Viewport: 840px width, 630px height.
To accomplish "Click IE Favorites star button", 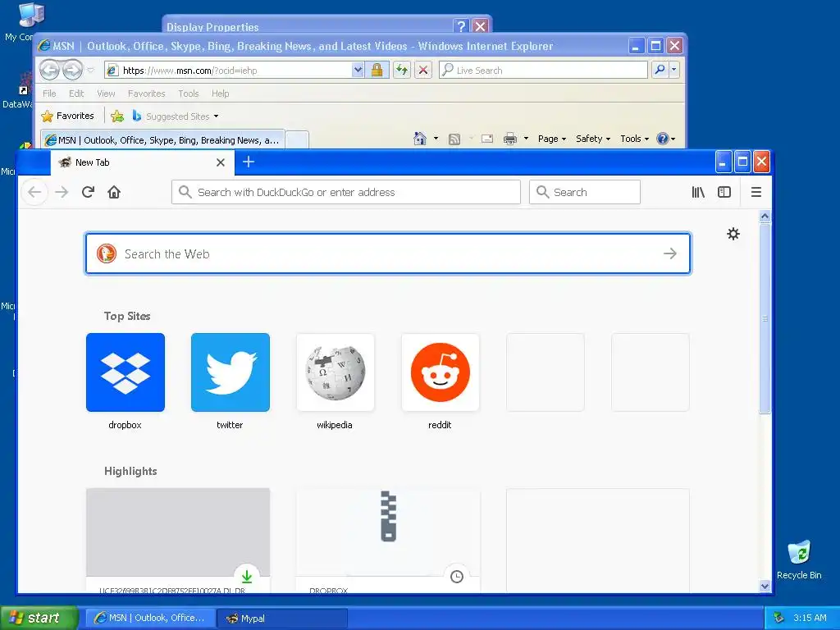I will tap(67, 116).
